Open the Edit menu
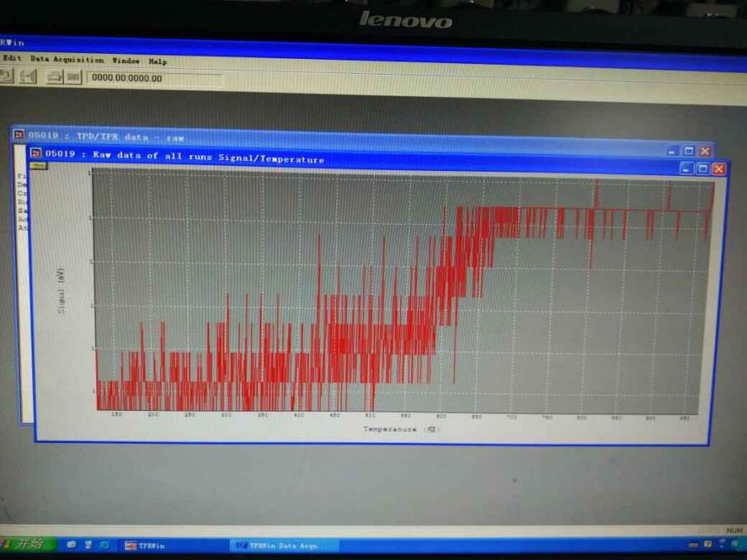This screenshot has width=747, height=560. point(12,58)
